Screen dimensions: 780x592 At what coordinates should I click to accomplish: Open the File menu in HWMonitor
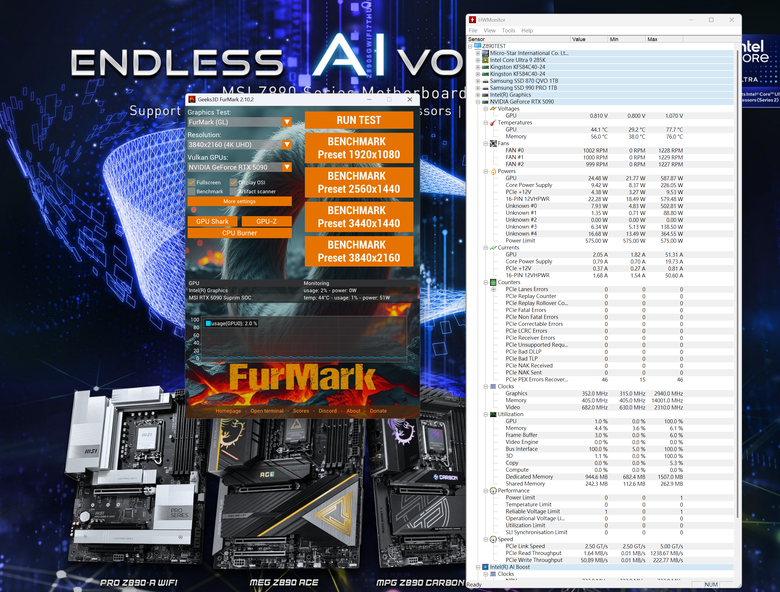tap(473, 30)
